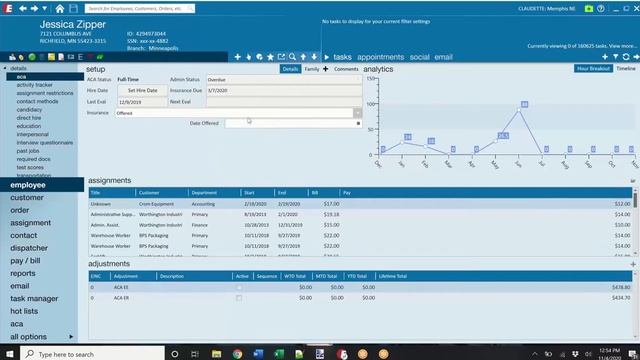Image resolution: width=640 pixels, height=360 pixels.
Task: Click the Windows taskbar search box
Action: [x=92, y=354]
